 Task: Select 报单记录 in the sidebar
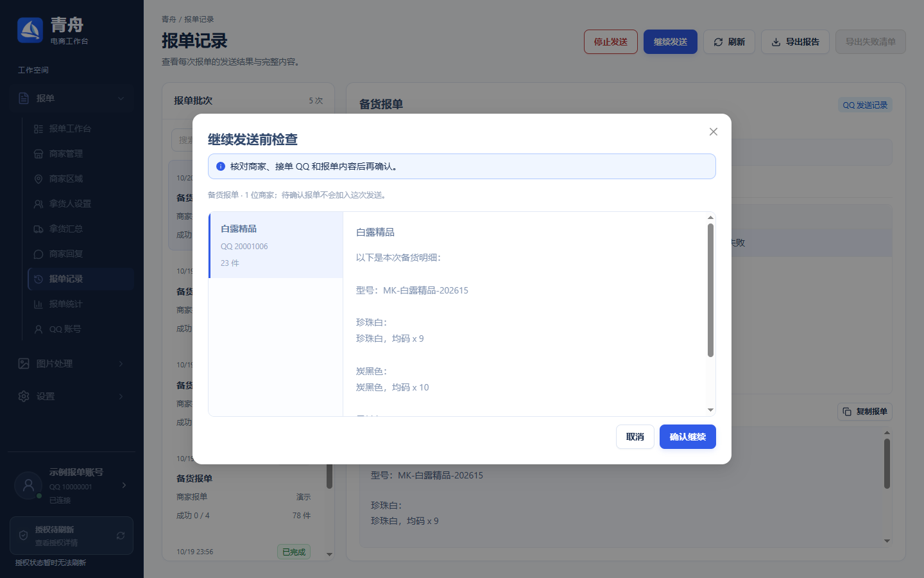(x=81, y=279)
